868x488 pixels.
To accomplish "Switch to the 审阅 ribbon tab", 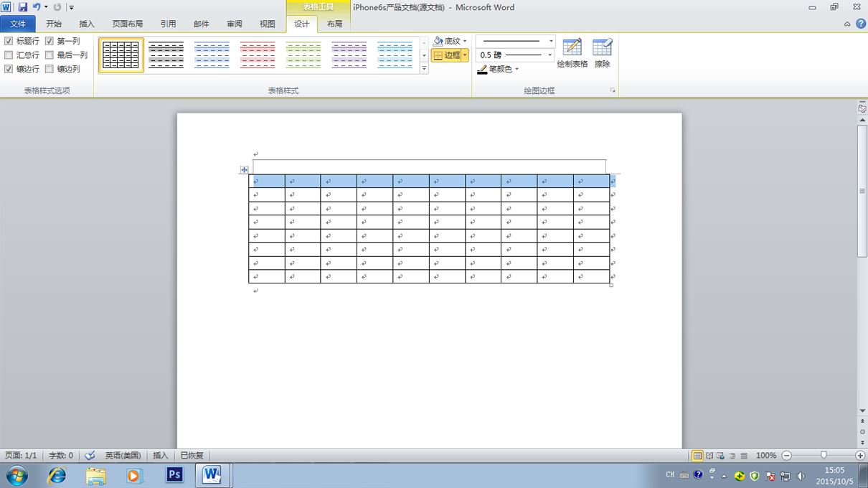I will tap(235, 24).
